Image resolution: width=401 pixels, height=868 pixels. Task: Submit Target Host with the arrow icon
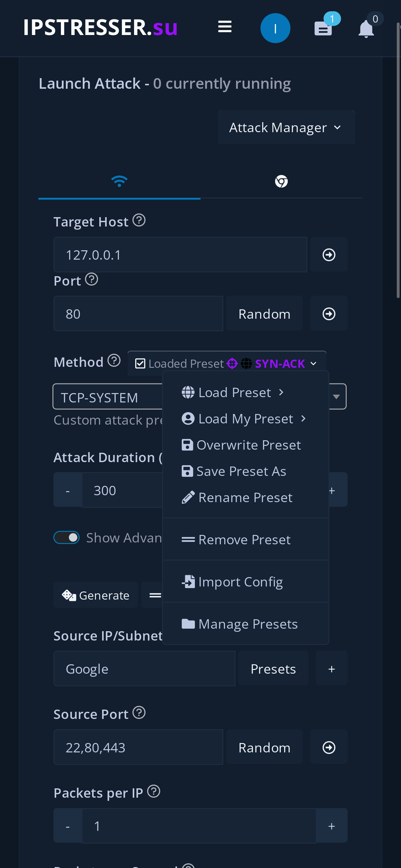click(x=328, y=254)
